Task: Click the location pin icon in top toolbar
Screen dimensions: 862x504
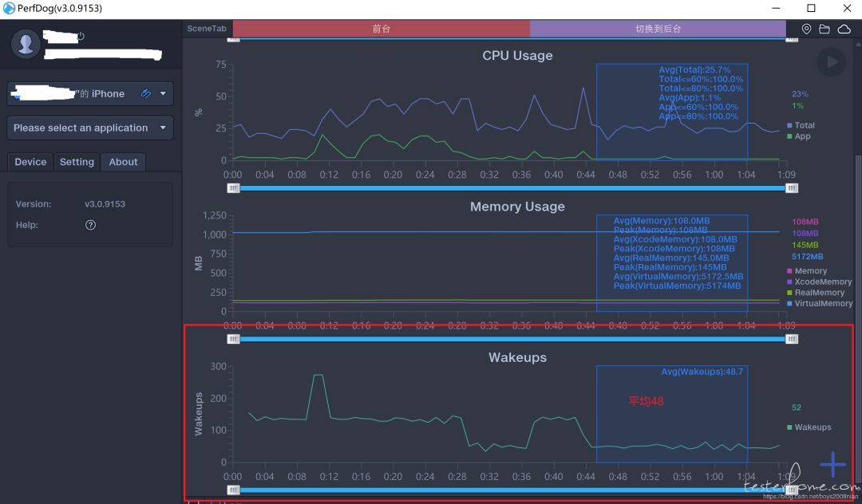Action: (x=806, y=29)
